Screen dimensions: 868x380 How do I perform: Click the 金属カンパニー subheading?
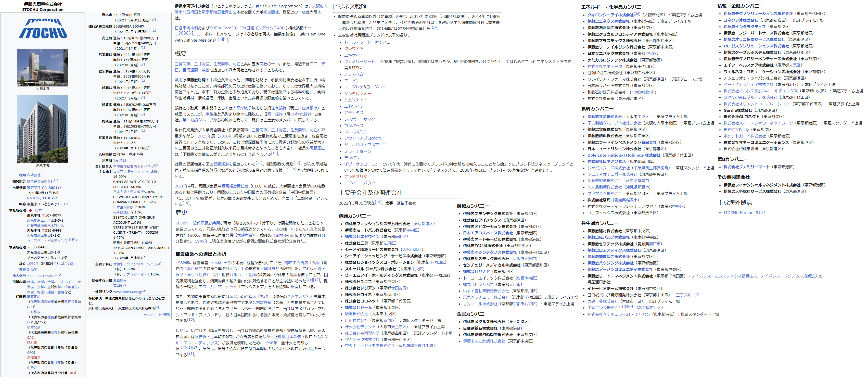point(473,314)
